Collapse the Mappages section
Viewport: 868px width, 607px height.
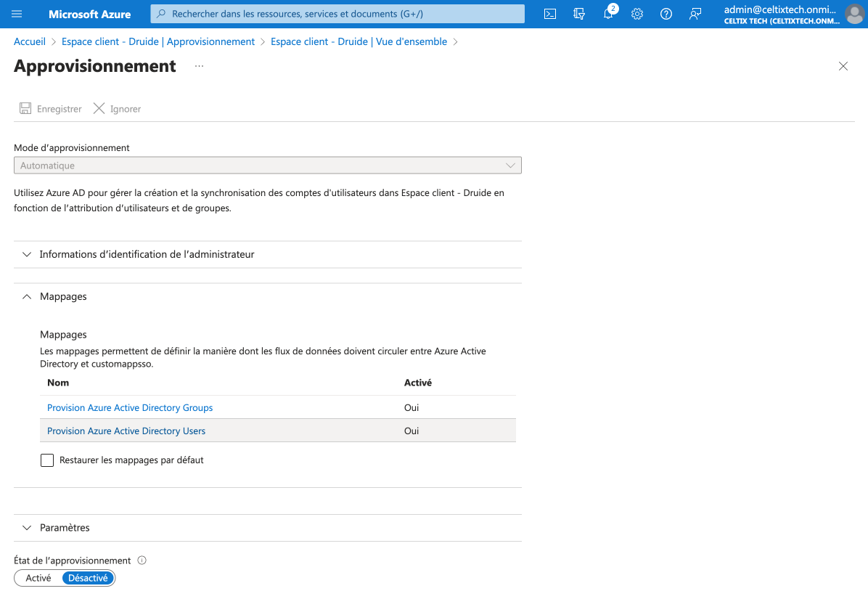(x=268, y=297)
